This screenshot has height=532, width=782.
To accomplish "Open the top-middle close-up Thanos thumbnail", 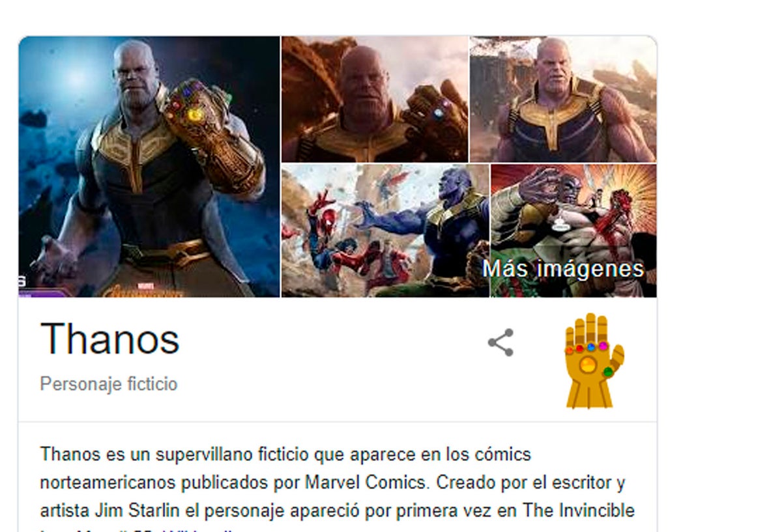I will click(375, 99).
